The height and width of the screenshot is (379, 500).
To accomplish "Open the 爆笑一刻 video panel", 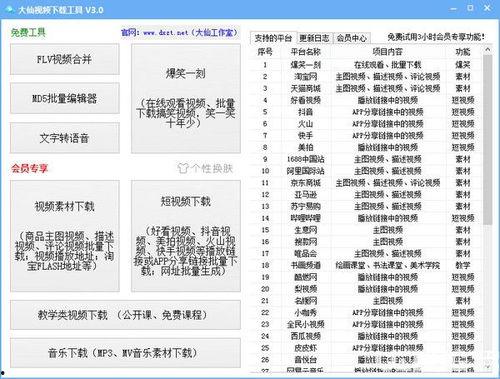I will [x=186, y=99].
